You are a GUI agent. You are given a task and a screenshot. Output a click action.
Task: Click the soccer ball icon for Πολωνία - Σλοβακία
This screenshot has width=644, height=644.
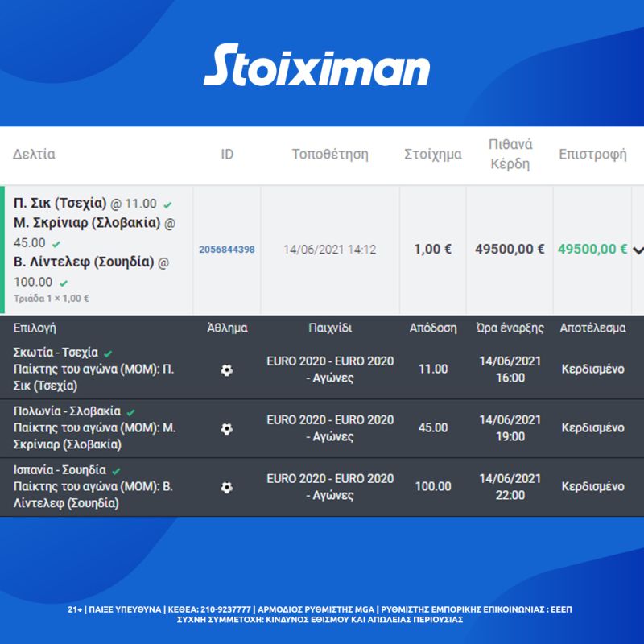pyautogui.click(x=228, y=427)
